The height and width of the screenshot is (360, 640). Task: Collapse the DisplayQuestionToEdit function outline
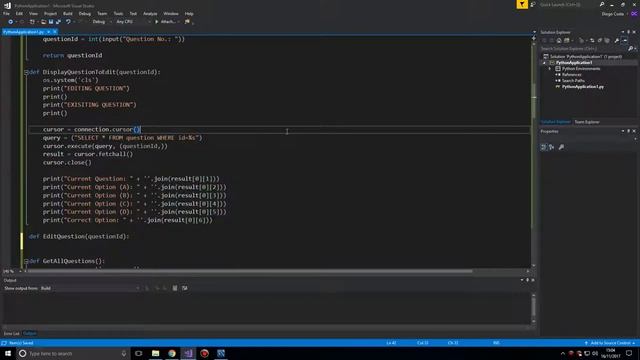pos(26,72)
